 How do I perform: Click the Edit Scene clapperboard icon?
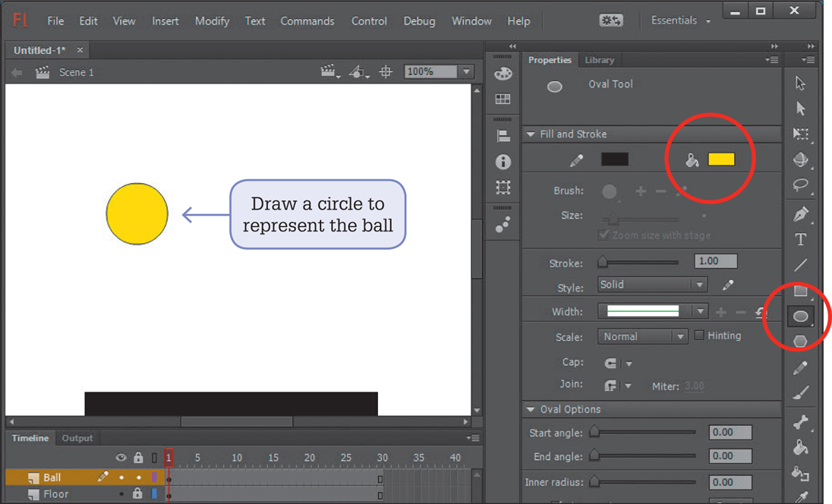coord(329,71)
